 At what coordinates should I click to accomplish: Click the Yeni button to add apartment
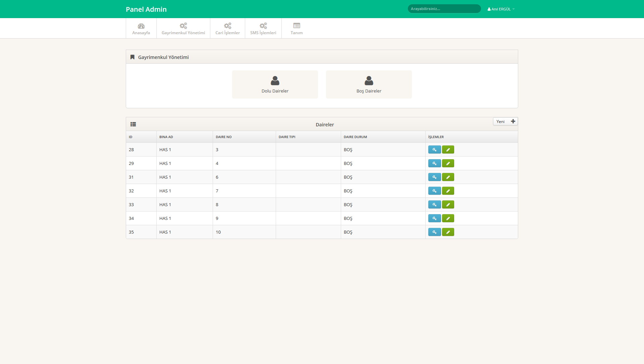pos(505,121)
